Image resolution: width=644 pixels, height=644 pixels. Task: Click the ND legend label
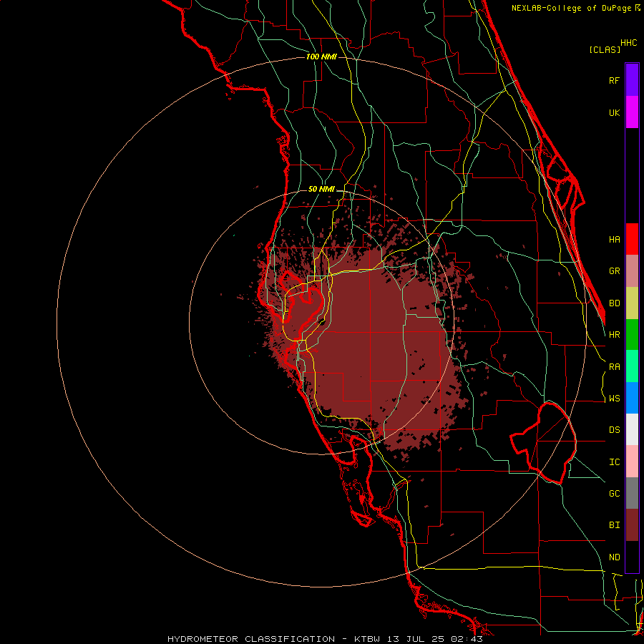click(615, 557)
